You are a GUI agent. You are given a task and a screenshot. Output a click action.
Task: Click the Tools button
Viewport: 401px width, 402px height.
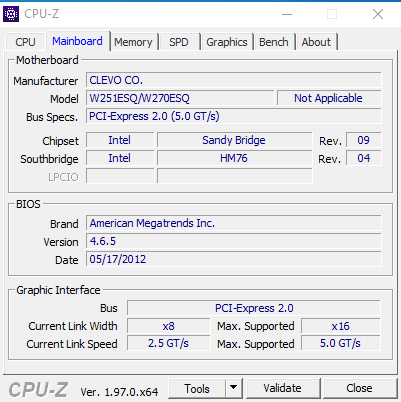(x=197, y=388)
